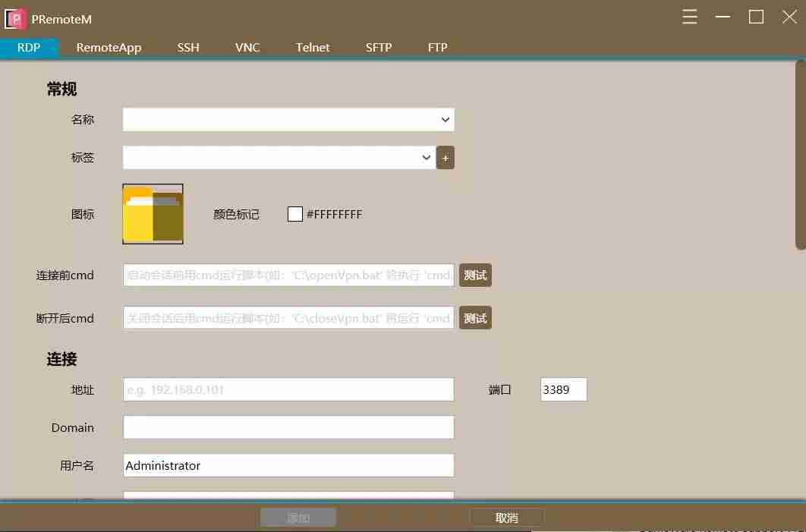Click the folder icon to change 图标
Viewport: 806px width, 532px height.
click(x=153, y=214)
